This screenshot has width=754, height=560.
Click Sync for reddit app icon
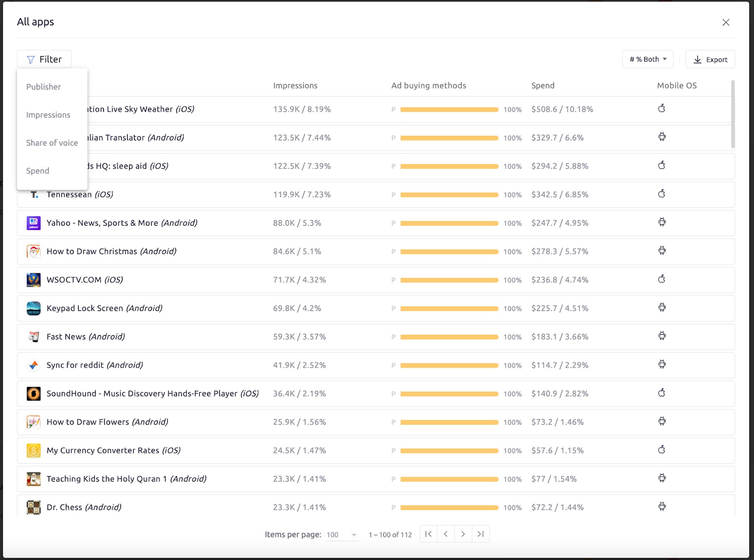[x=33, y=365]
